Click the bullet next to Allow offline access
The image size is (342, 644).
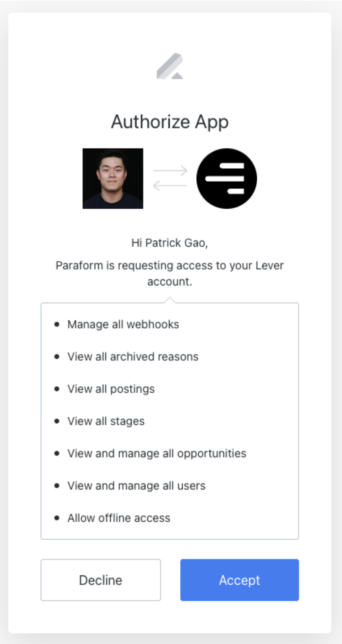[57, 518]
